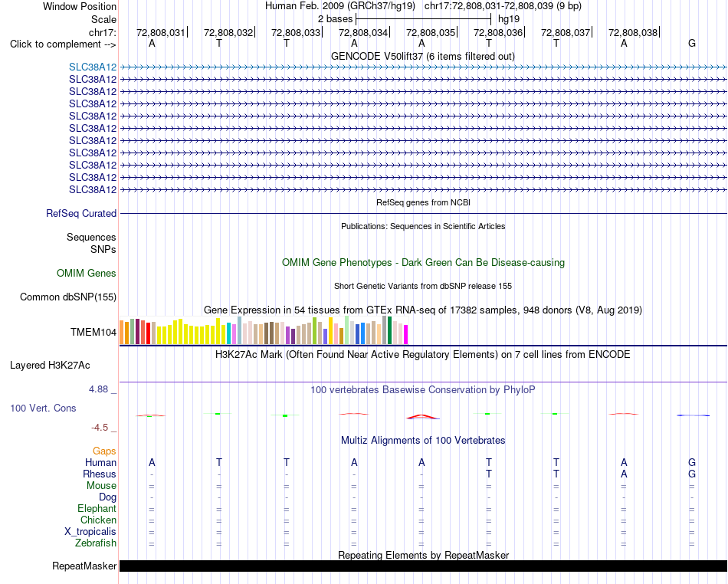Click the GENCODE V50lift37 track title
This screenshot has height=584, width=728.
423,56
